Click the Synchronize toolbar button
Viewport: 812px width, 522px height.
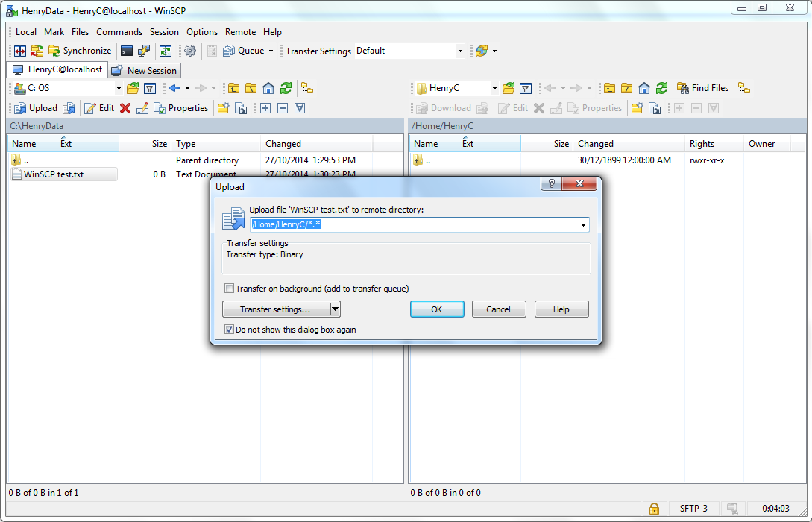point(80,51)
